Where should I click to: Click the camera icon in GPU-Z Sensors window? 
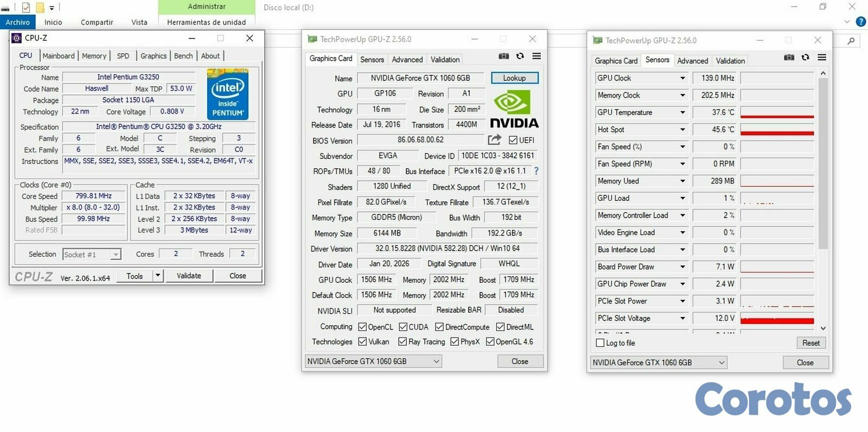tap(789, 58)
